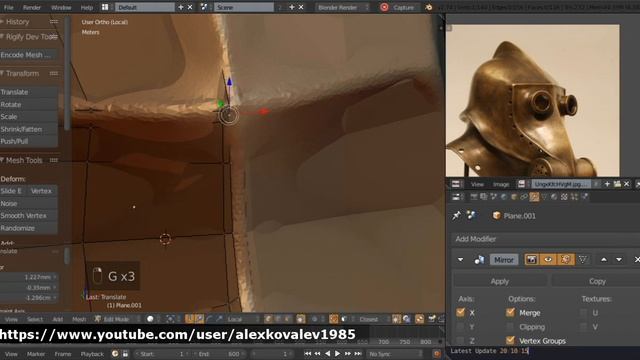Open the Add Modifier dropdown
640x360 pixels.
[547, 239]
